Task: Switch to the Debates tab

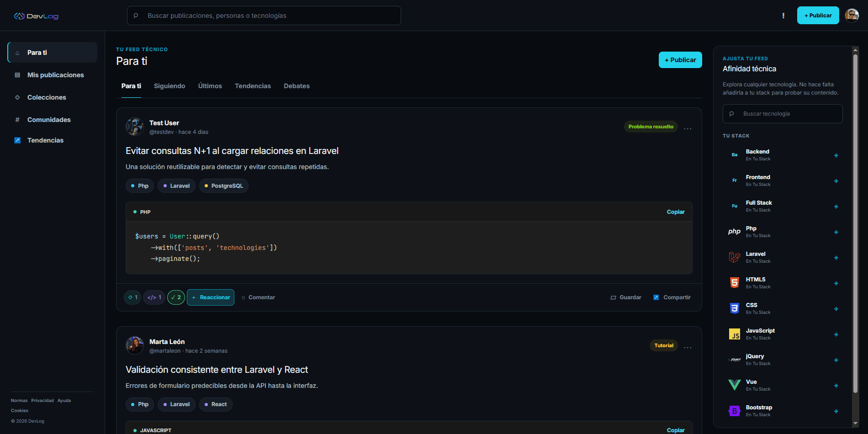Action: tap(296, 86)
